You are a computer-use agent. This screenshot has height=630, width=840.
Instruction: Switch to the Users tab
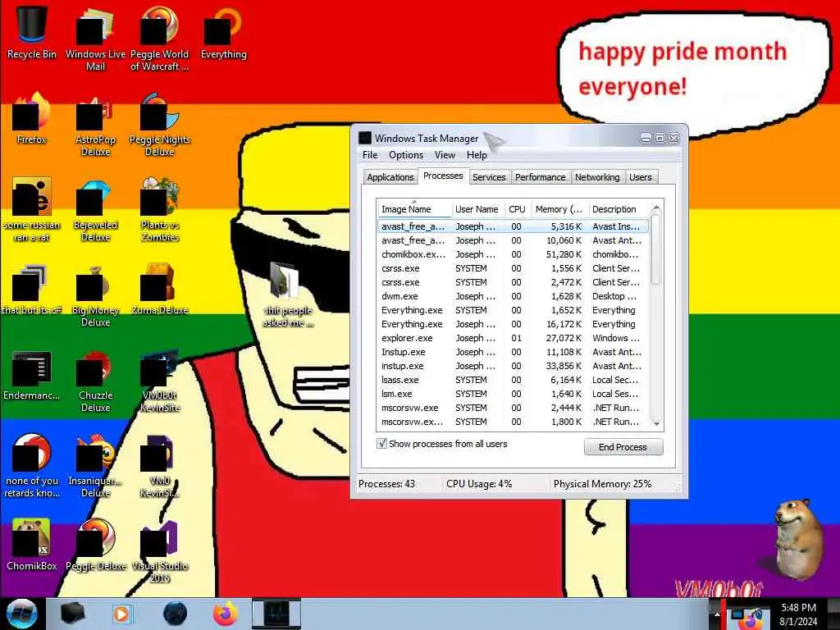[640, 177]
